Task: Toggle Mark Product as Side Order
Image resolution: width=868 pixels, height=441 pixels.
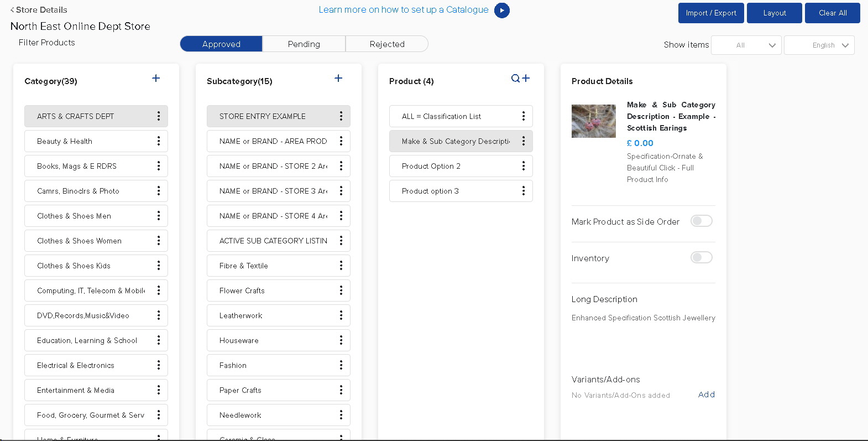Action: point(701,221)
